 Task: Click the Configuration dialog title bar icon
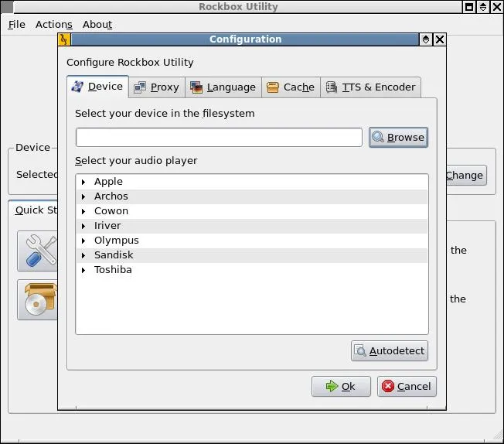[64, 39]
